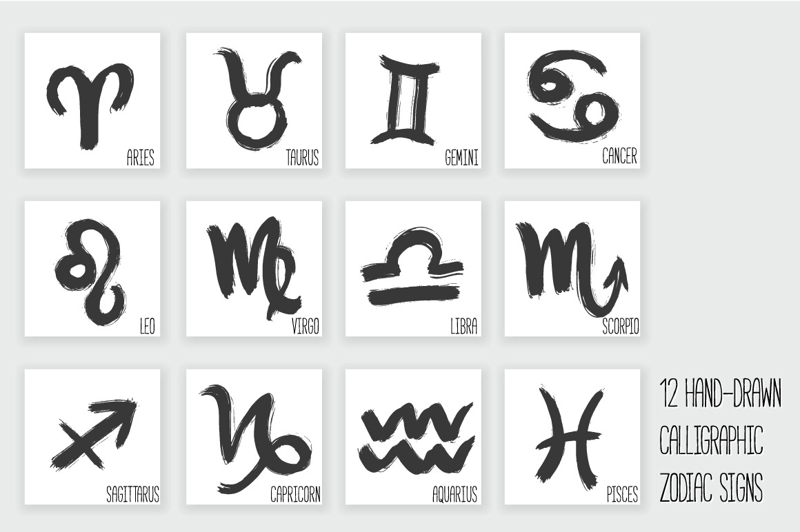Viewport: 800px width, 532px height.
Task: Click the Libra scales symbol
Action: (412, 267)
